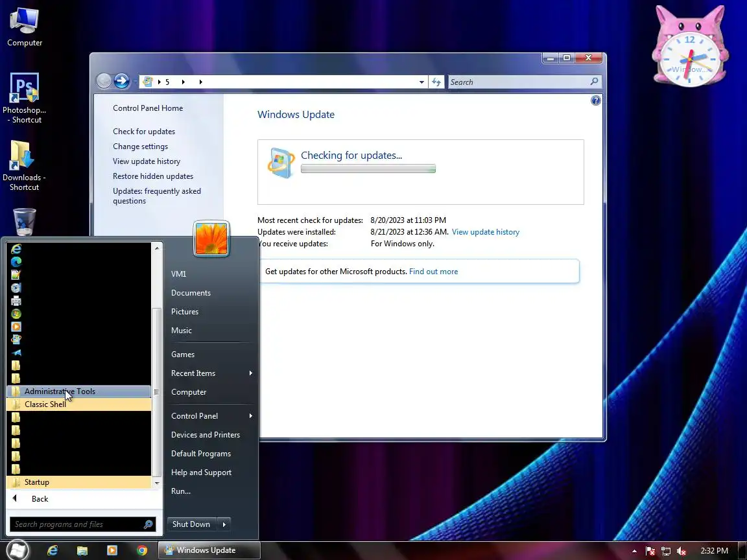Open the Run... dialog
Image resolution: width=747 pixels, height=560 pixels.
pyautogui.click(x=181, y=491)
